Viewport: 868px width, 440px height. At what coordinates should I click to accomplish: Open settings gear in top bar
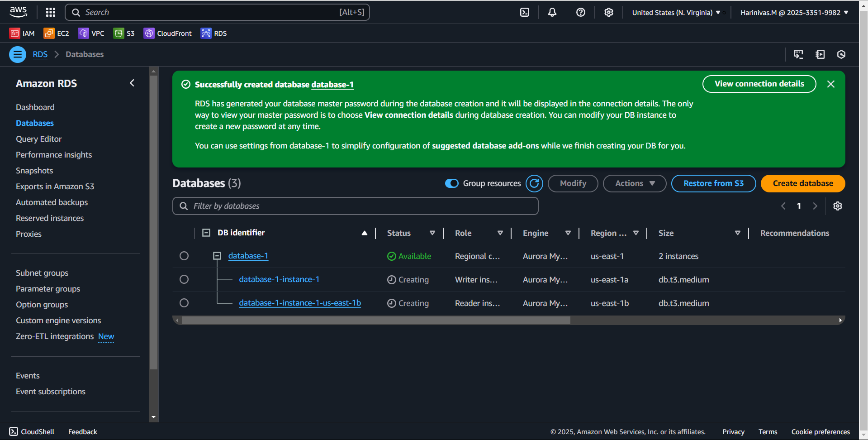point(609,12)
